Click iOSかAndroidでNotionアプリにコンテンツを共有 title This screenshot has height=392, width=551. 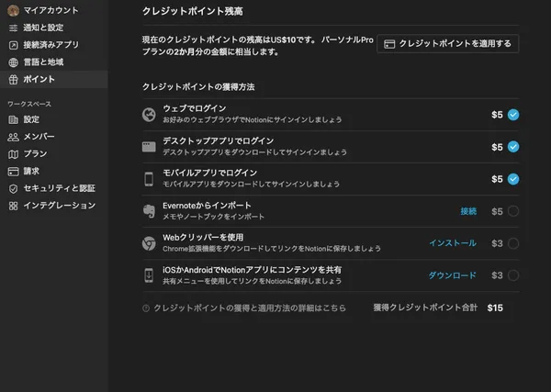252,269
